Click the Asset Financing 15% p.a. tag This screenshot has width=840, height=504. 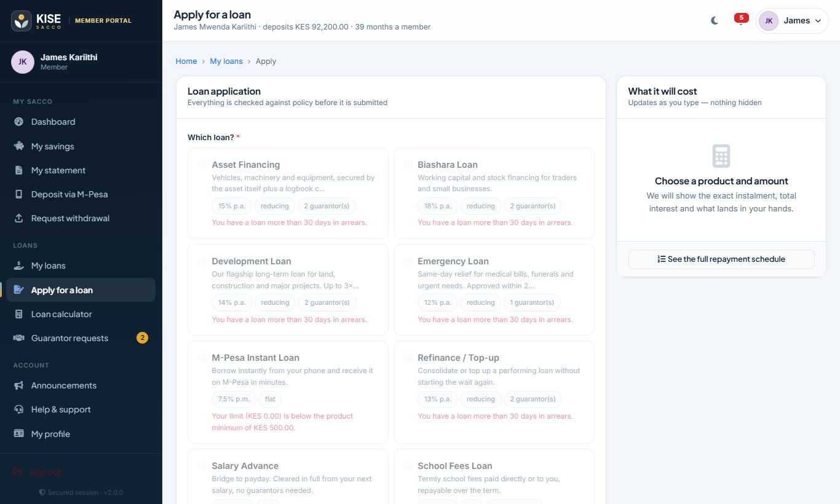(232, 206)
